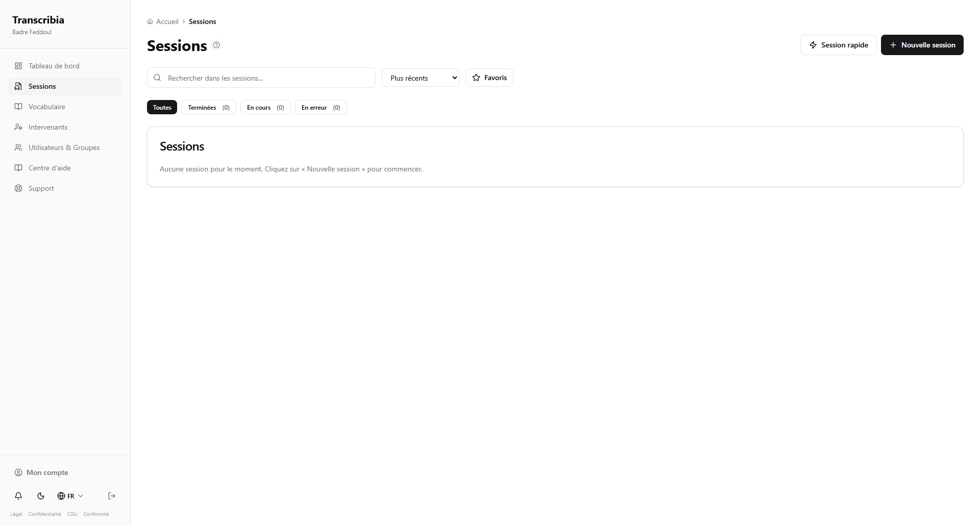This screenshot has width=980, height=526.
Task: Open the help question-mark icon beside Sessions title
Action: click(216, 45)
